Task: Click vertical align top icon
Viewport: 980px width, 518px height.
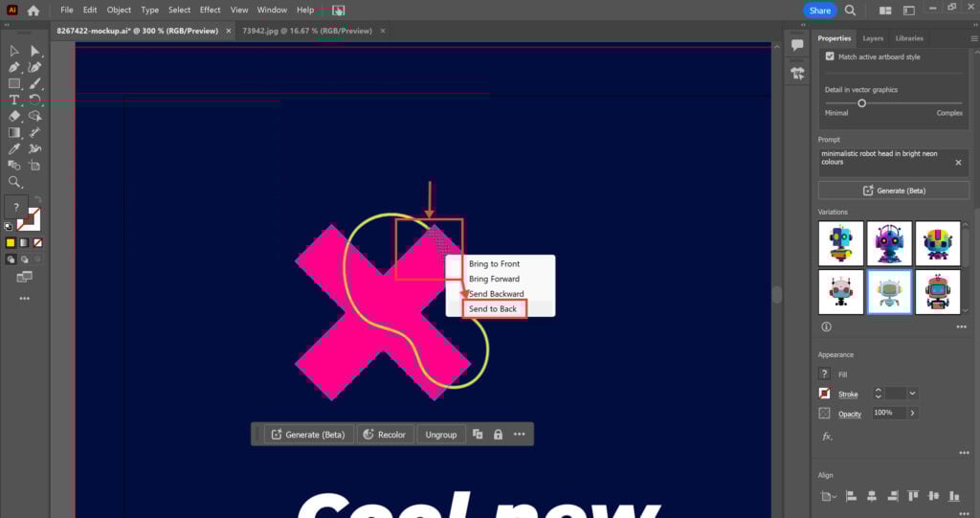Action: [x=913, y=496]
